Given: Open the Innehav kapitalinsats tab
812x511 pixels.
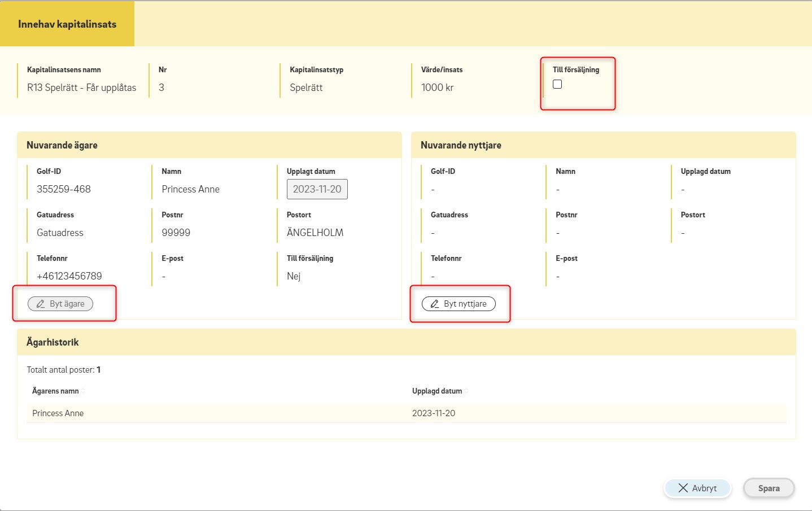Looking at the screenshot, I should [67, 24].
